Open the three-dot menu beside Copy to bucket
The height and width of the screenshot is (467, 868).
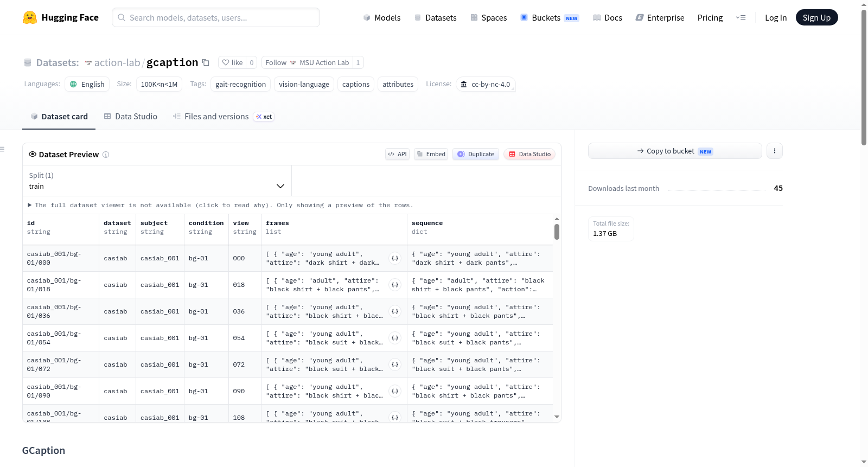click(x=775, y=151)
